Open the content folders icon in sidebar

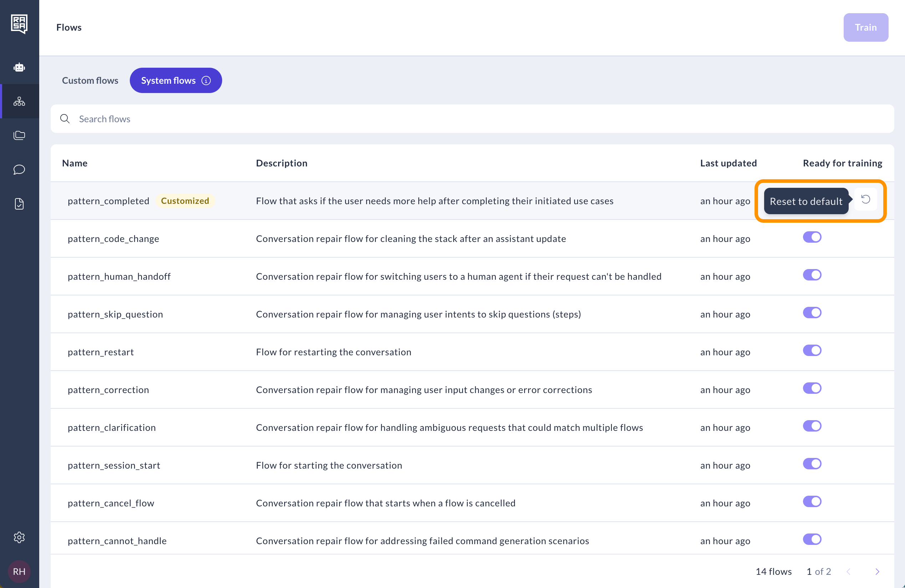[19, 135]
